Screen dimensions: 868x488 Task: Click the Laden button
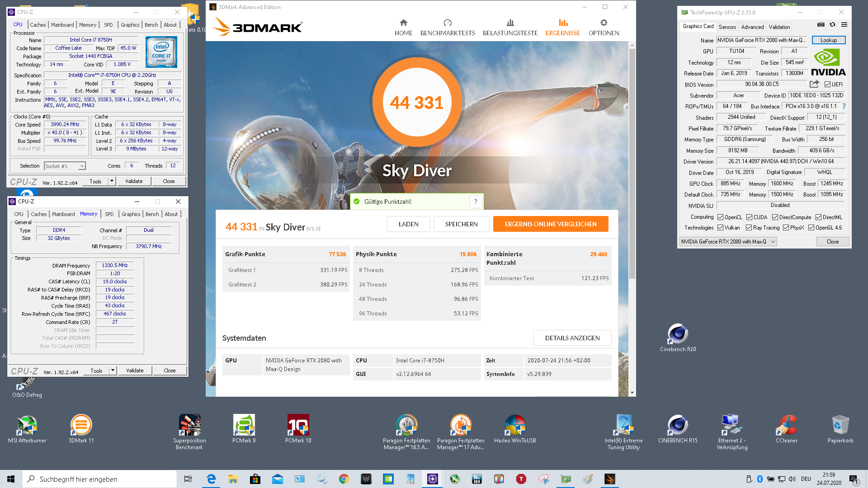tap(408, 224)
